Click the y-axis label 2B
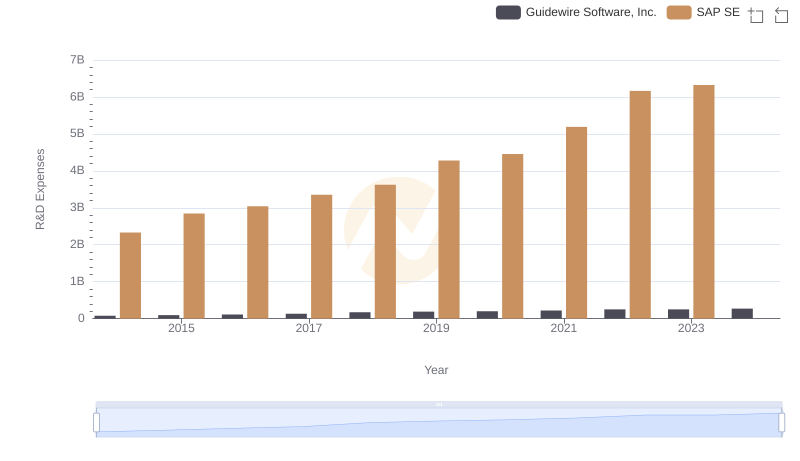Screen dimensions: 800x461 77,244
